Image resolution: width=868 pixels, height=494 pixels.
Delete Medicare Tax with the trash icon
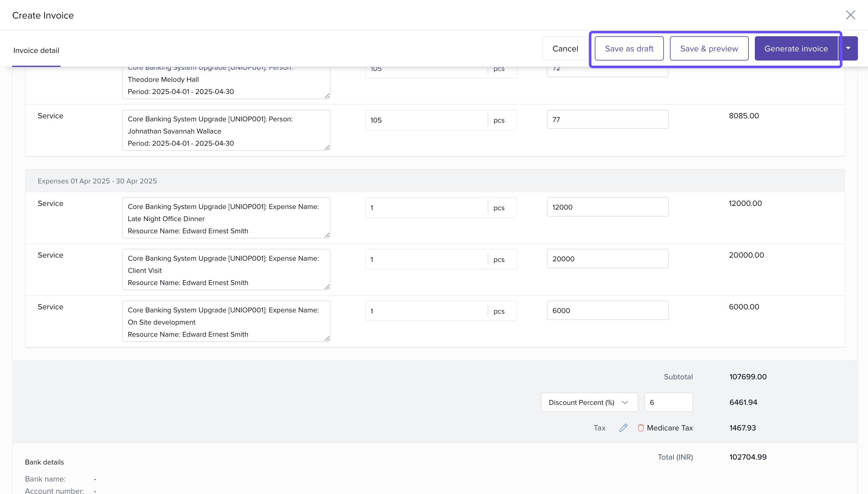(x=640, y=427)
